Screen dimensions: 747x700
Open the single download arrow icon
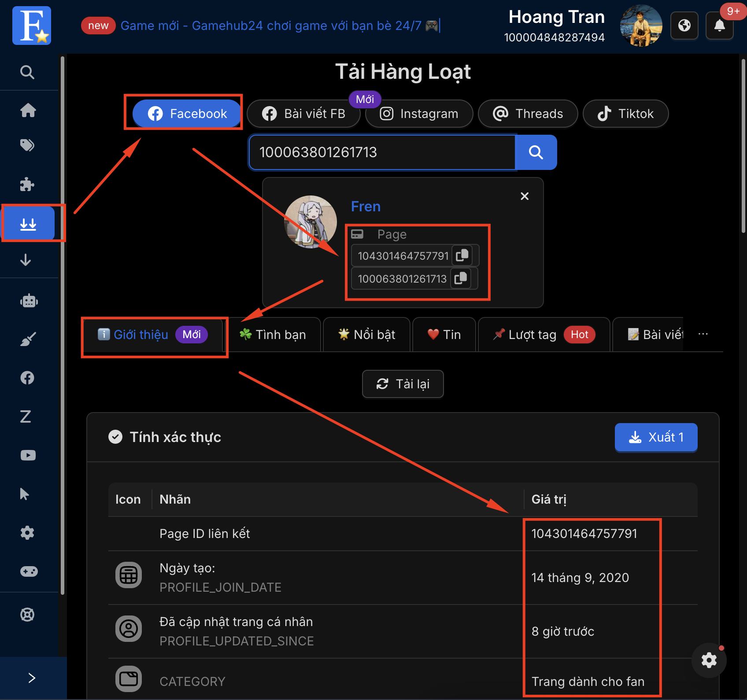point(26,260)
